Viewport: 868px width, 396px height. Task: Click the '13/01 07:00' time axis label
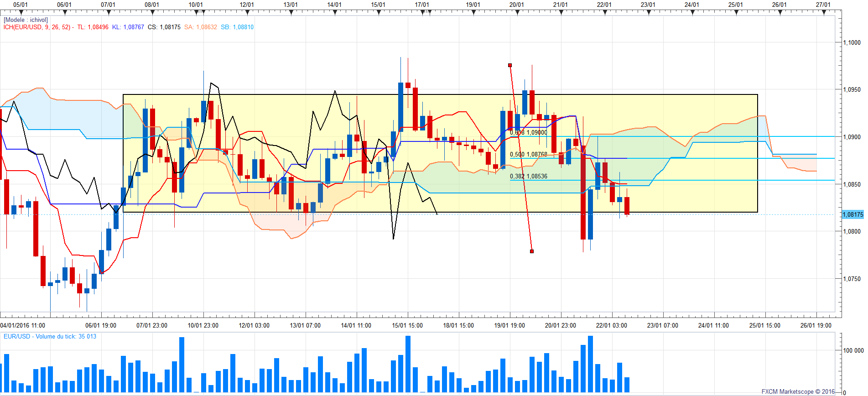coord(305,326)
